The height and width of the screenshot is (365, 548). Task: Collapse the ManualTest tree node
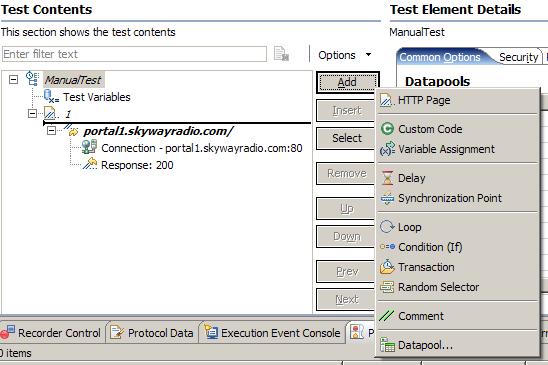pos(13,80)
